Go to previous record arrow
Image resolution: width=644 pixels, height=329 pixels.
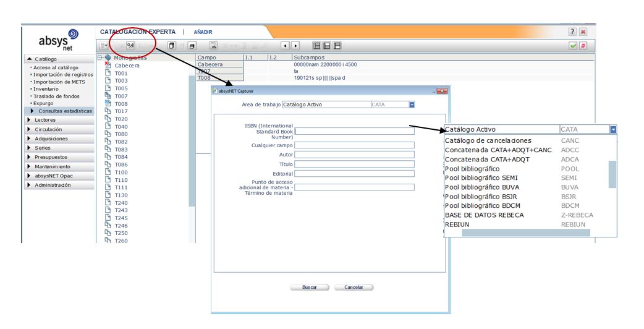point(286,46)
